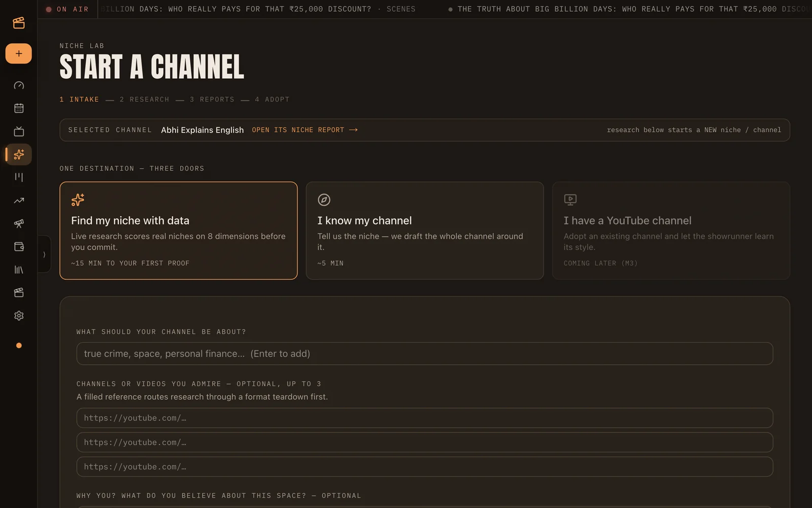Click the Abhi Explains English channel name
This screenshot has height=508, width=812.
click(x=202, y=130)
